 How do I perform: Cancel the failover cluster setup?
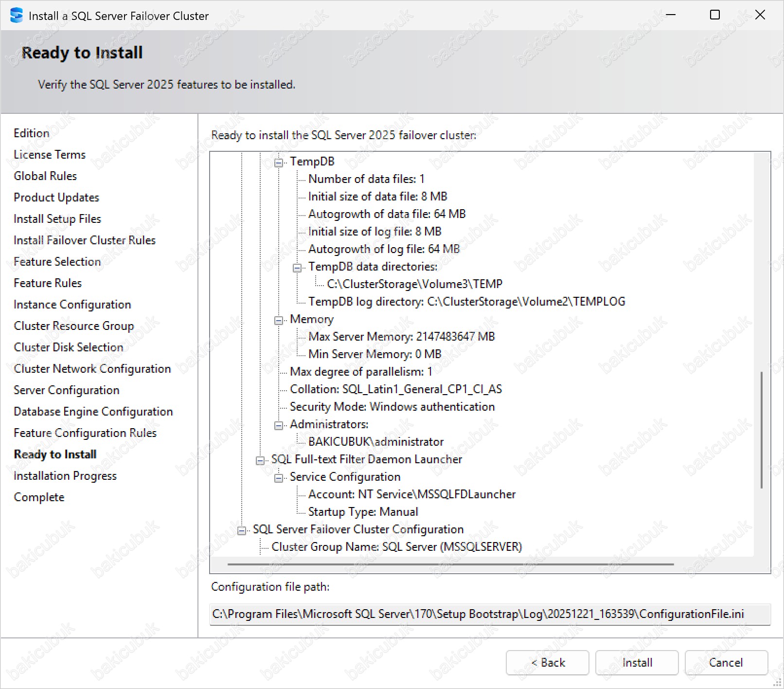726,663
